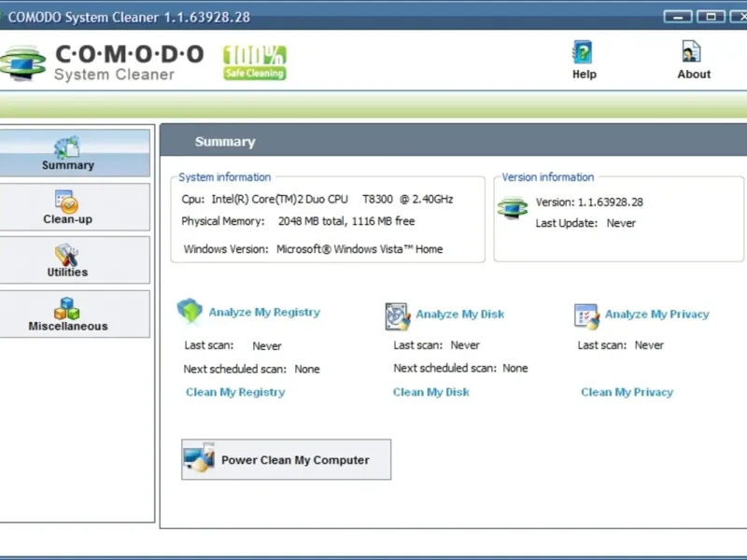747x560 pixels.
Task: Click the 'Version information' group label
Action: pos(548,177)
